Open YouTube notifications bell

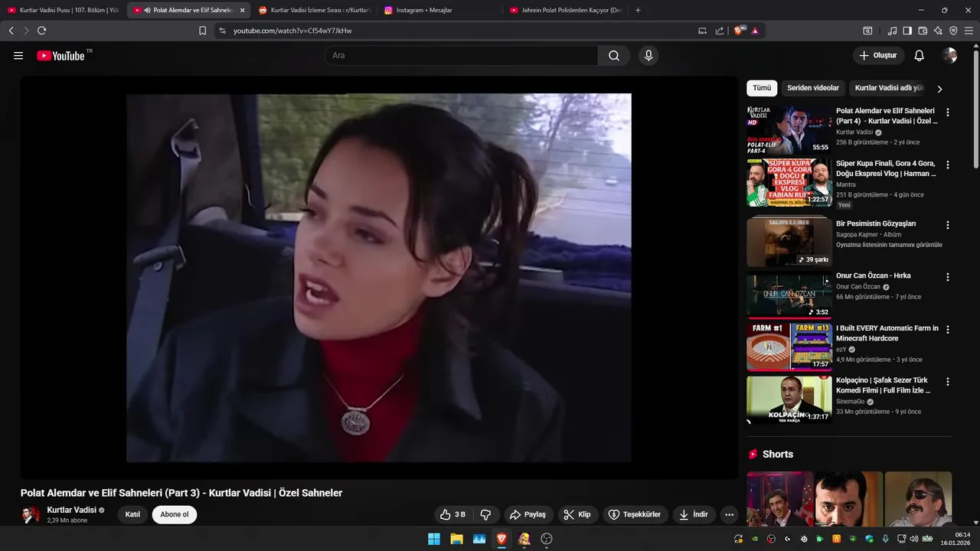click(920, 56)
